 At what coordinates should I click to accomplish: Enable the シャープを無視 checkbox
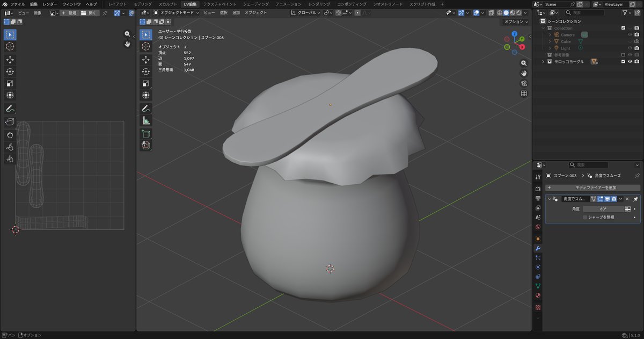pos(585,217)
